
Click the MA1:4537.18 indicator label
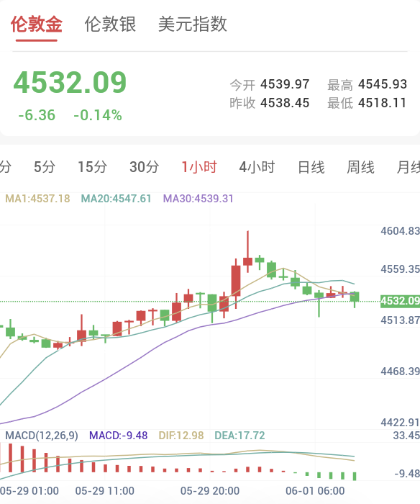pos(37,199)
